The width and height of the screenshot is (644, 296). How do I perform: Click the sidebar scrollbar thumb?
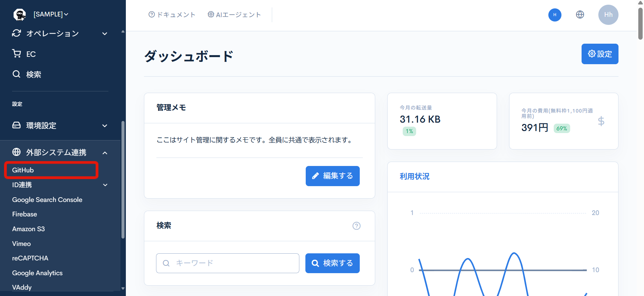click(123, 180)
